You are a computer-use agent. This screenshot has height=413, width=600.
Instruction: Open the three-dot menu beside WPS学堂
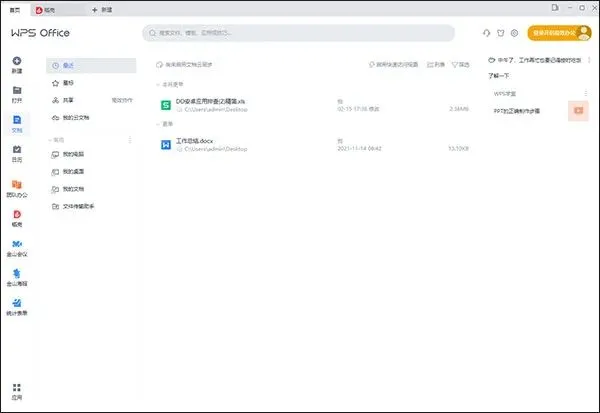pyautogui.click(x=585, y=93)
